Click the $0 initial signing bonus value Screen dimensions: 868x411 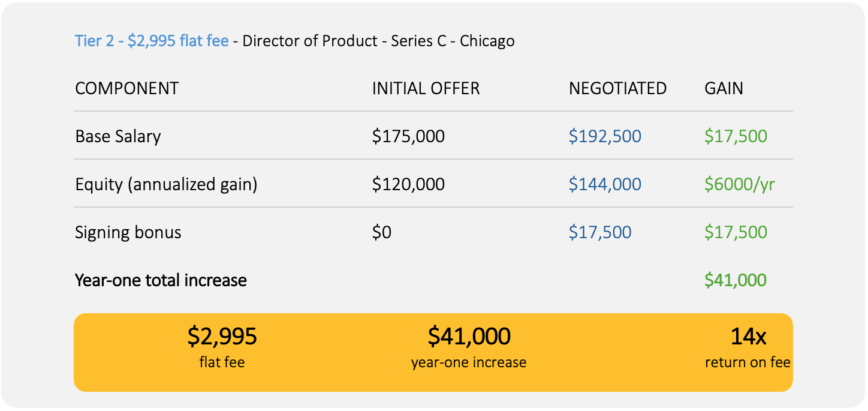click(x=382, y=232)
